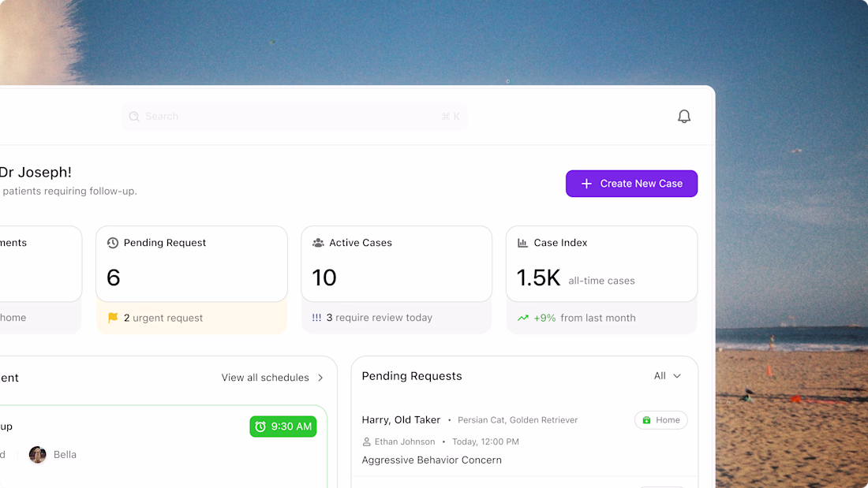Open the Pending Request card
This screenshot has width=868, height=488.
pos(192,264)
